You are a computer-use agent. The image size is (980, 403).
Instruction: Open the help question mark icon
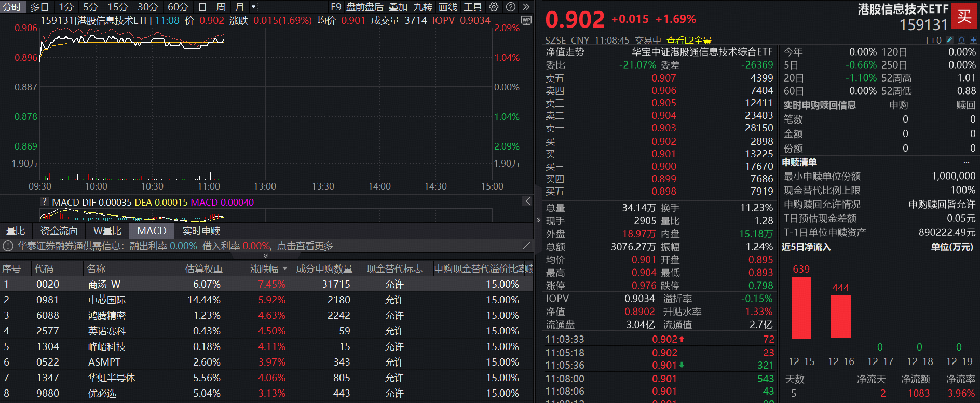click(511, 7)
